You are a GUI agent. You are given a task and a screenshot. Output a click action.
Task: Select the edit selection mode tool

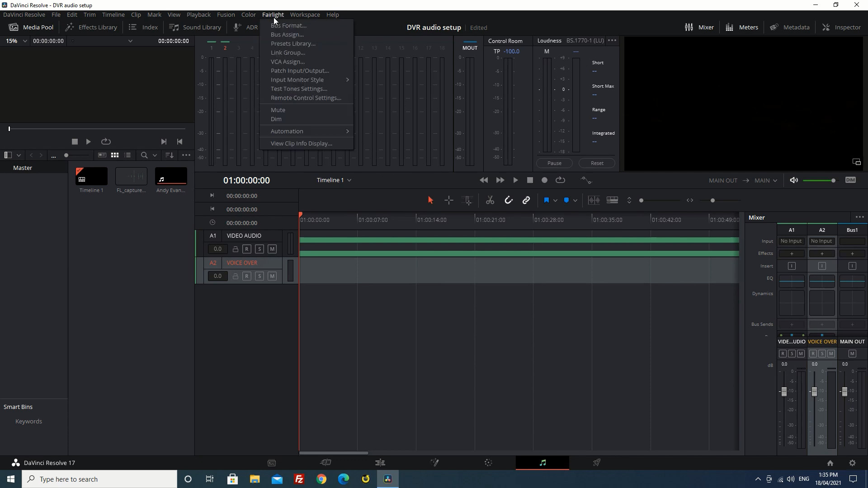pyautogui.click(x=468, y=200)
